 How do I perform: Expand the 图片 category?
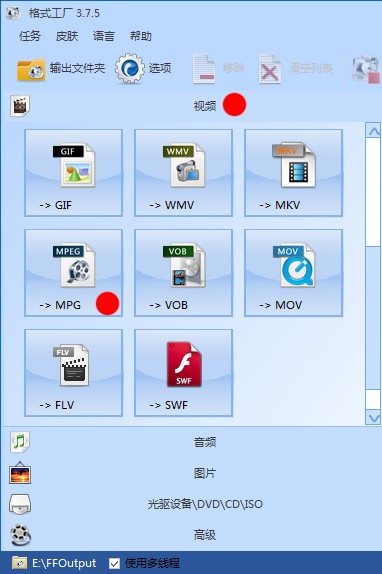191,473
